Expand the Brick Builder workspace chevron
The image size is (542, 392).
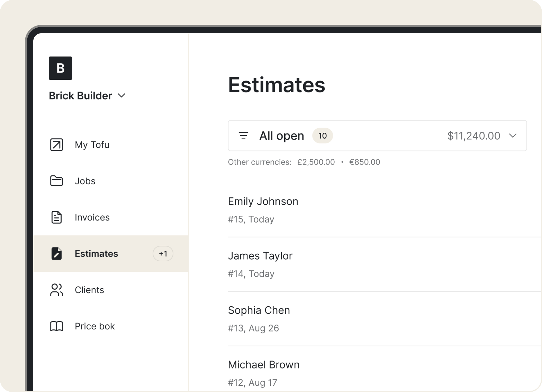[121, 95]
